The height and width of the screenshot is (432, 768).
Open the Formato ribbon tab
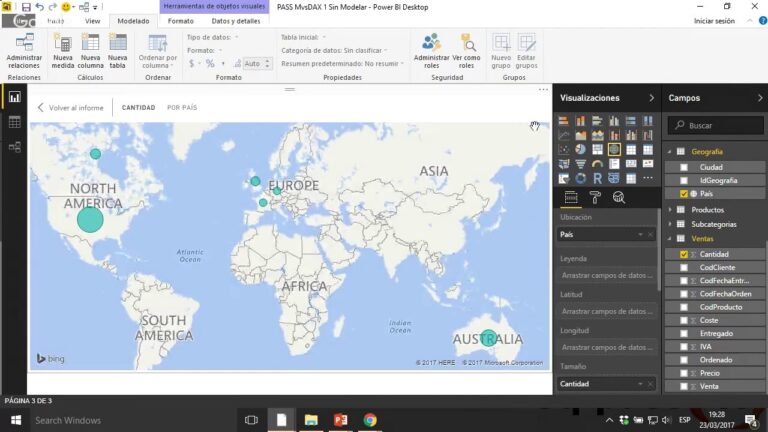click(181, 21)
